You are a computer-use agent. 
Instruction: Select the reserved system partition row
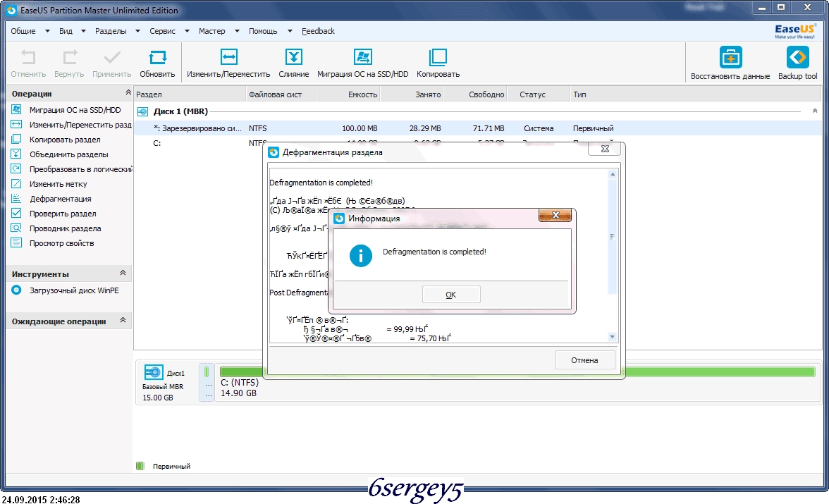pyautogui.click(x=478, y=128)
